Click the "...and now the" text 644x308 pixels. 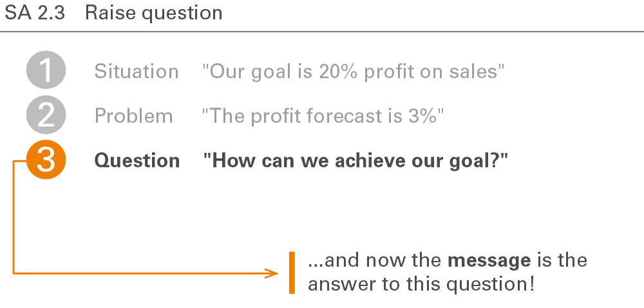click(x=375, y=260)
